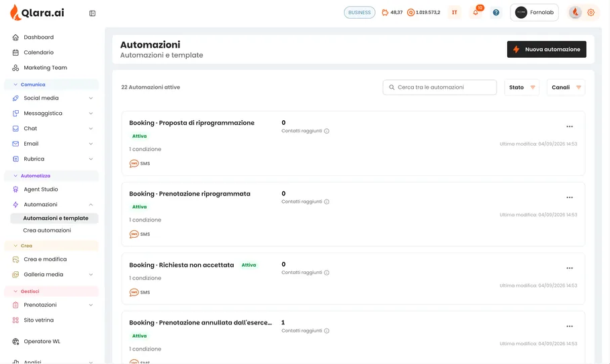Click the Crea e modifica icon
The width and height of the screenshot is (610, 364).
(15, 259)
